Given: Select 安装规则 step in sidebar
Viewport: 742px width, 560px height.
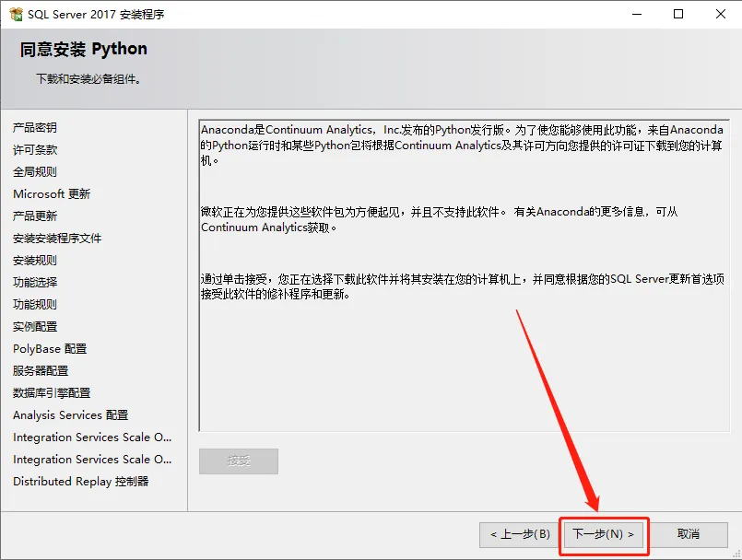Looking at the screenshot, I should [x=35, y=260].
